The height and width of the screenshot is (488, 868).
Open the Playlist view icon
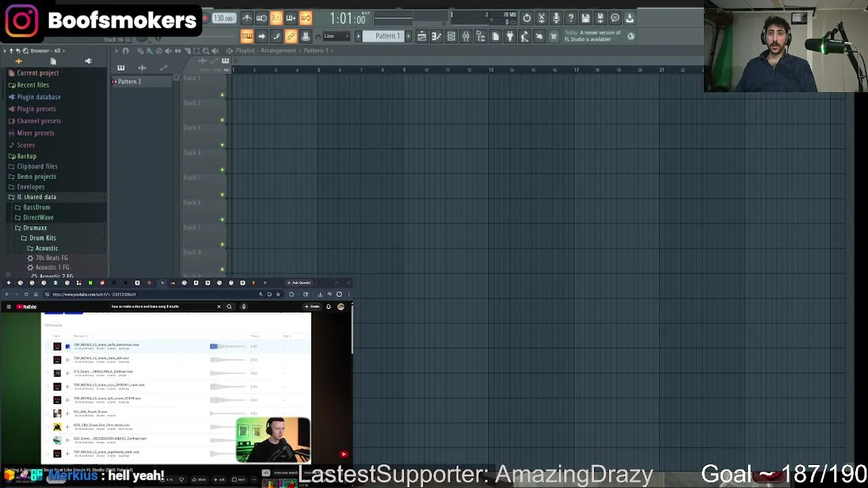point(422,37)
